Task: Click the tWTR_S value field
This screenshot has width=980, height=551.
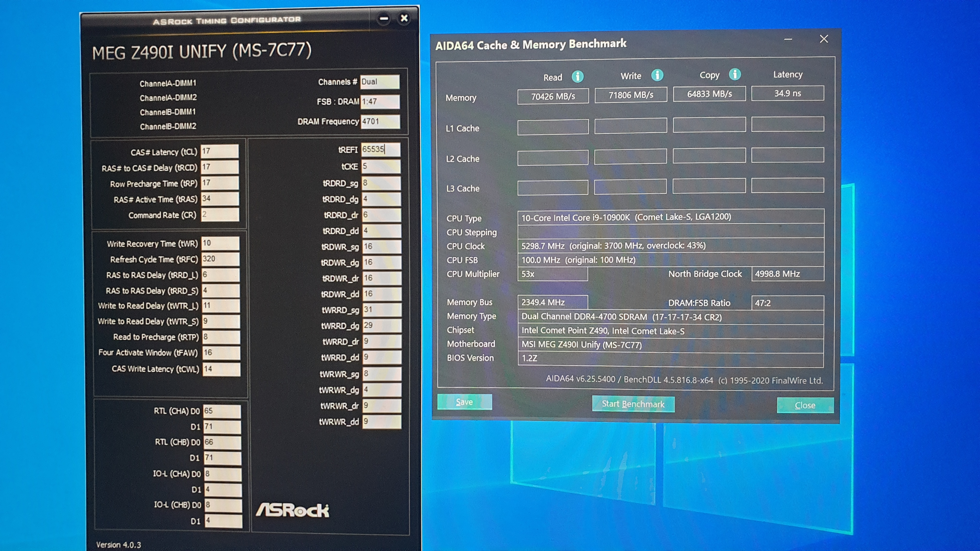Action: point(221,321)
